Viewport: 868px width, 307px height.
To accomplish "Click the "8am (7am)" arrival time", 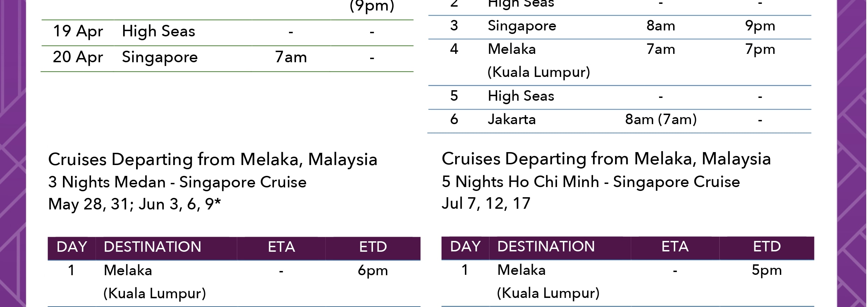I will click(x=661, y=120).
